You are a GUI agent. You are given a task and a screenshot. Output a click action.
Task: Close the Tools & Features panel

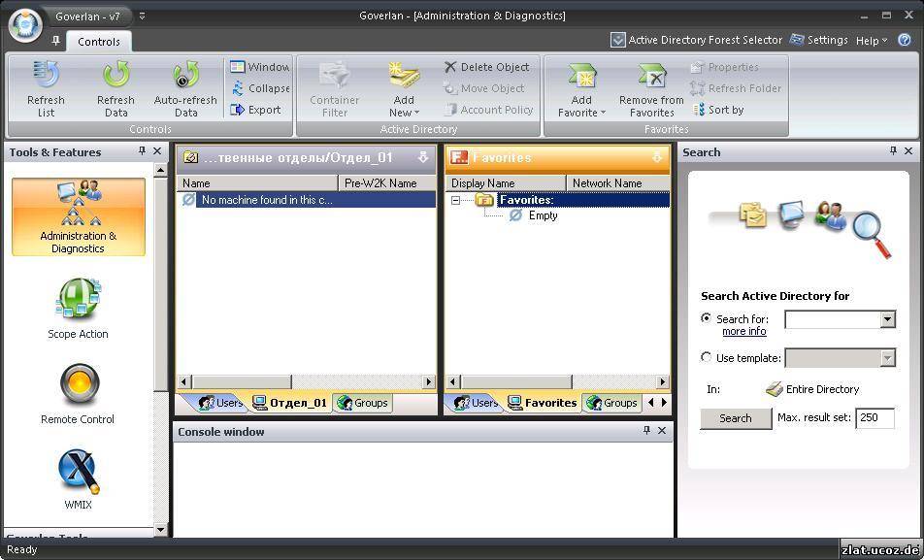tap(157, 151)
